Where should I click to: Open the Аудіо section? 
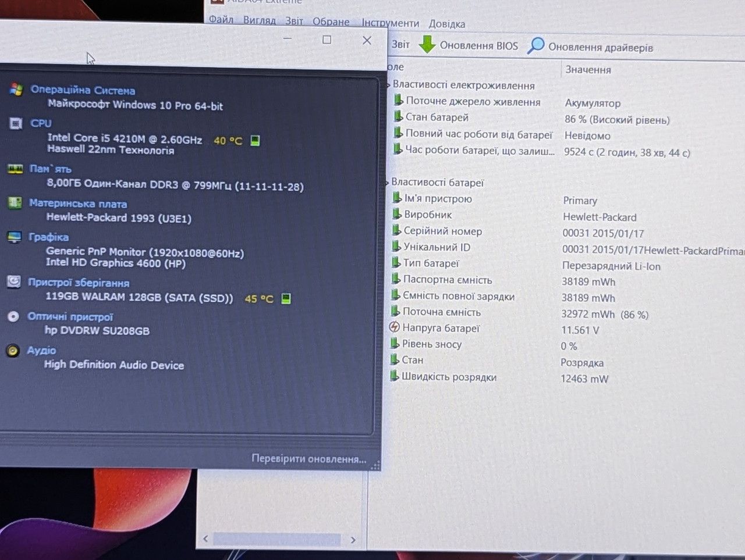click(41, 351)
